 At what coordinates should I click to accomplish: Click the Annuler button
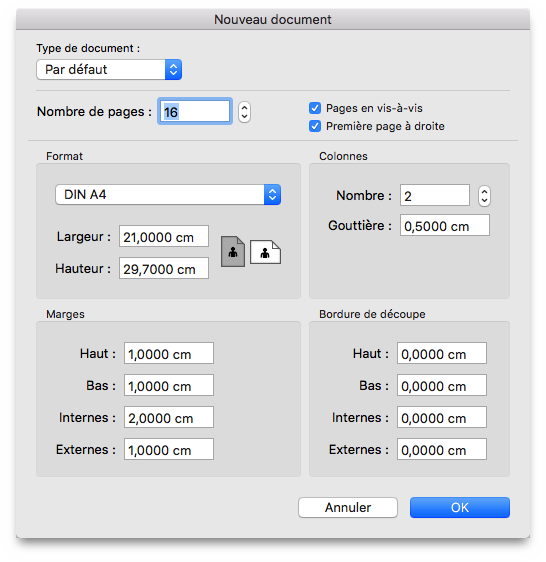(x=348, y=507)
